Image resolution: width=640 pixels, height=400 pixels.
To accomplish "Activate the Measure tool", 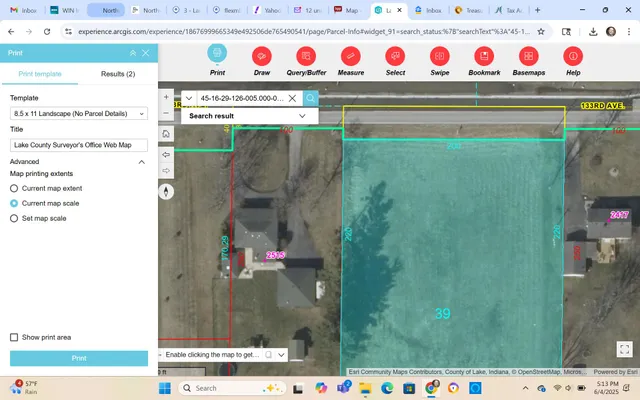I will (x=351, y=56).
